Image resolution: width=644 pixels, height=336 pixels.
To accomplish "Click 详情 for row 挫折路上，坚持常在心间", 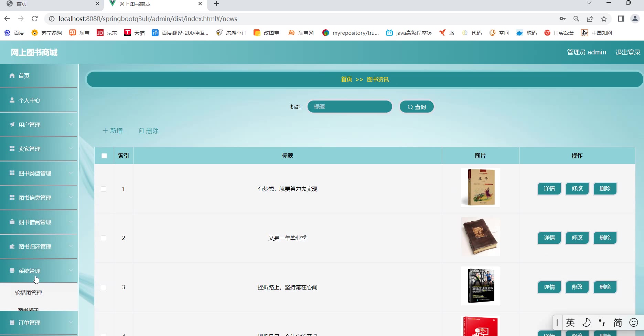I will click(x=549, y=287).
